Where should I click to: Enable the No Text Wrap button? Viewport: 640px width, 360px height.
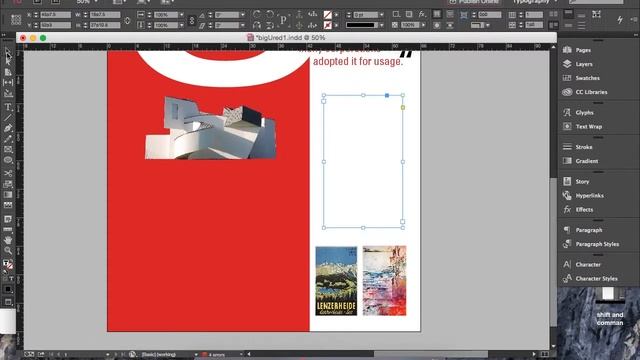click(x=437, y=14)
